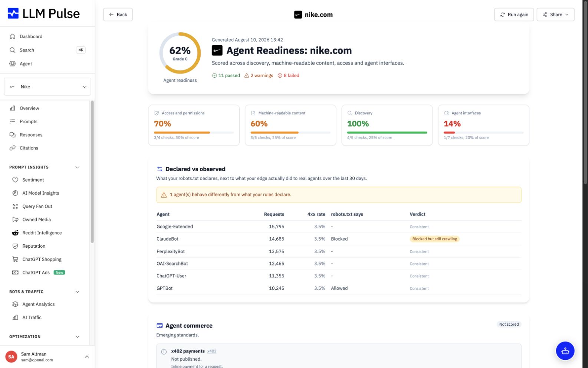Click the Discovery 100% progress bar
Image resolution: width=588 pixels, height=368 pixels.
tap(387, 133)
